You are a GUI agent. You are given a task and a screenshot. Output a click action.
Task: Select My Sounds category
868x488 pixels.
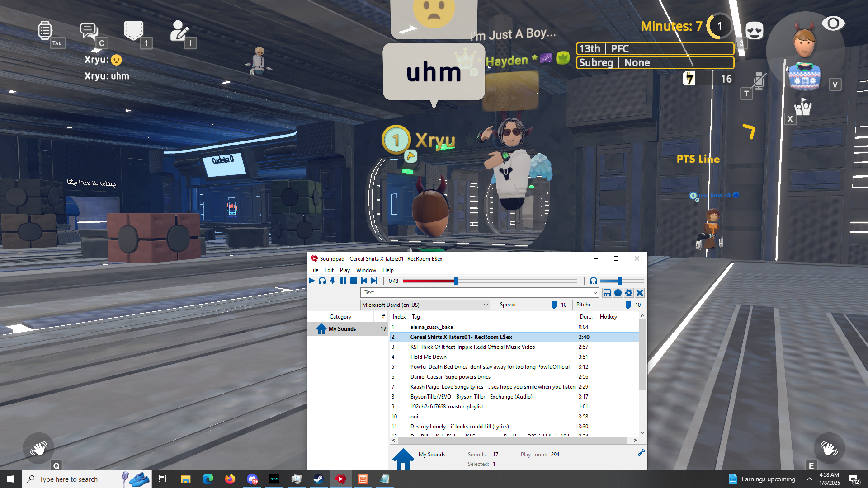point(342,329)
